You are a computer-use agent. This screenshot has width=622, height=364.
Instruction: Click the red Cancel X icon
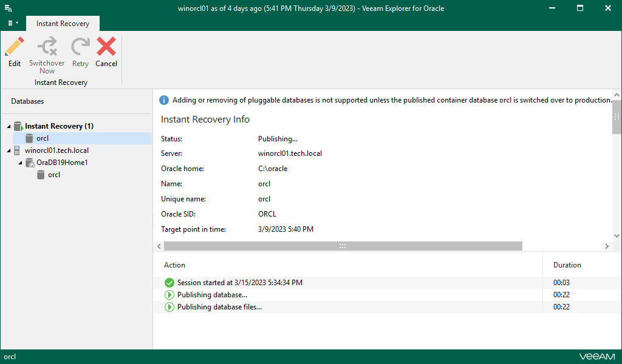(x=106, y=46)
